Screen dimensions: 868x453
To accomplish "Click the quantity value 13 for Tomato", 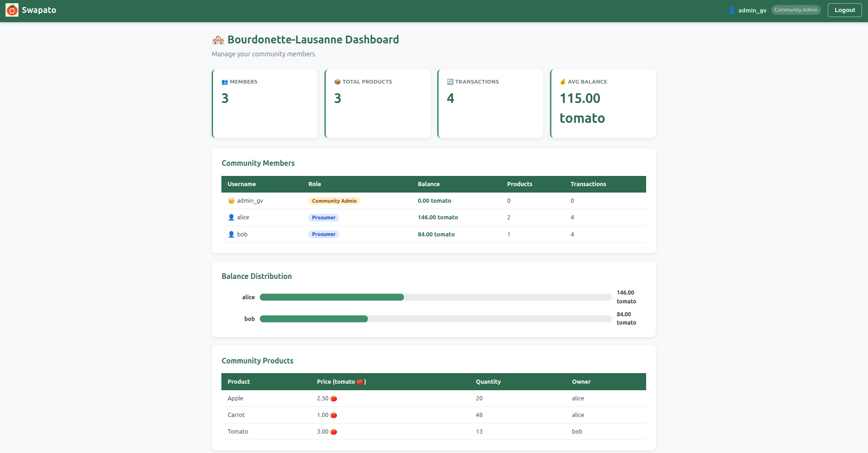I will point(479,432).
